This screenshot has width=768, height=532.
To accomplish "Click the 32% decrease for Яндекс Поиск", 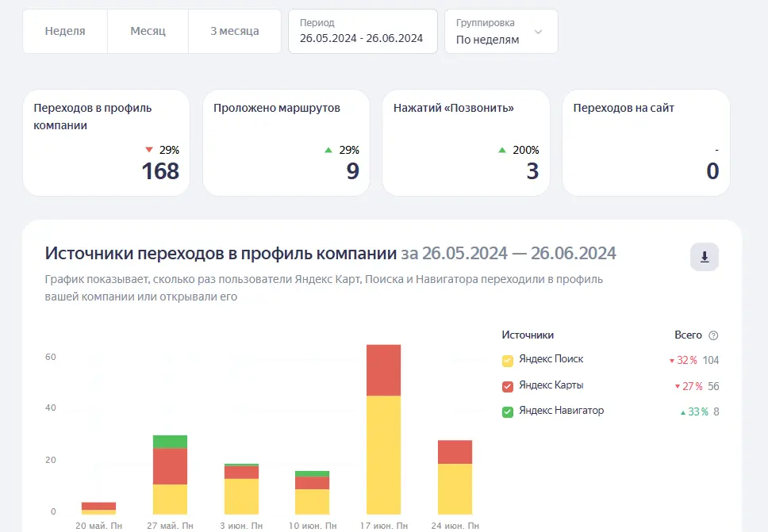I will (x=683, y=360).
